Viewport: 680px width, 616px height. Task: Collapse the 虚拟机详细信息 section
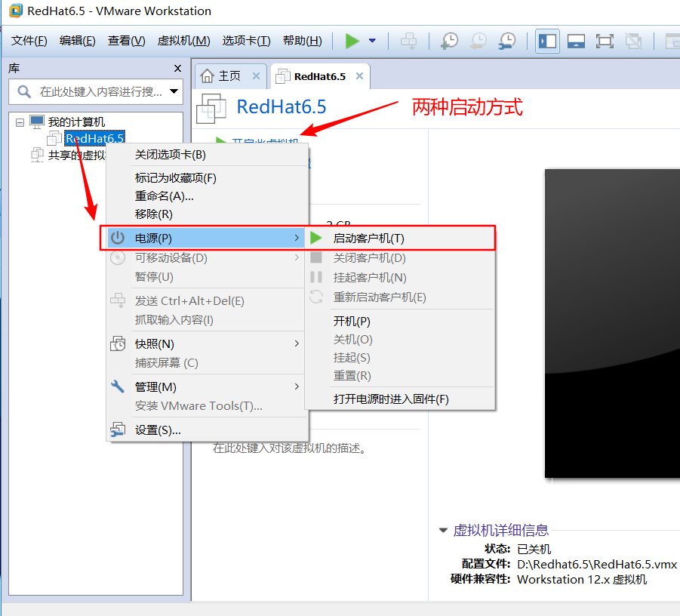tap(443, 530)
